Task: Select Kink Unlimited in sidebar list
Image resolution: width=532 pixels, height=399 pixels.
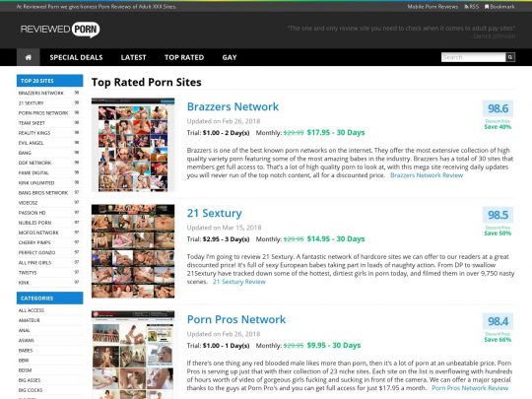Action: 36,183
